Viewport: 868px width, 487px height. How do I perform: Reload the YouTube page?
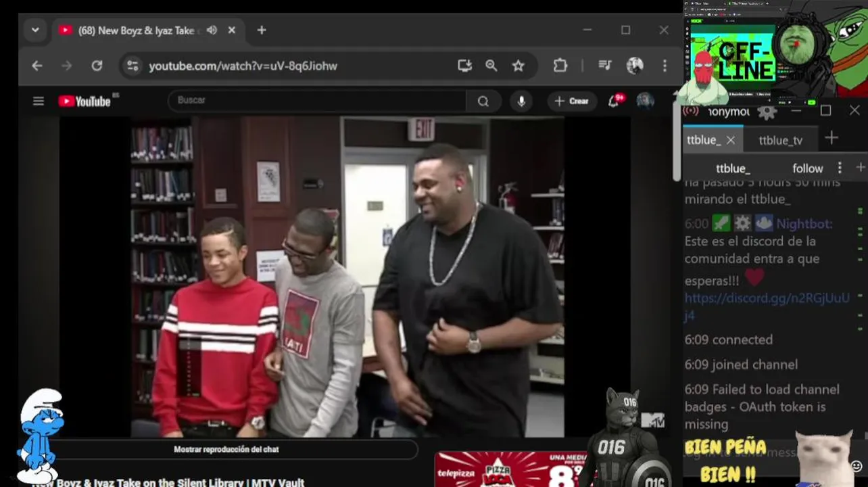(97, 66)
